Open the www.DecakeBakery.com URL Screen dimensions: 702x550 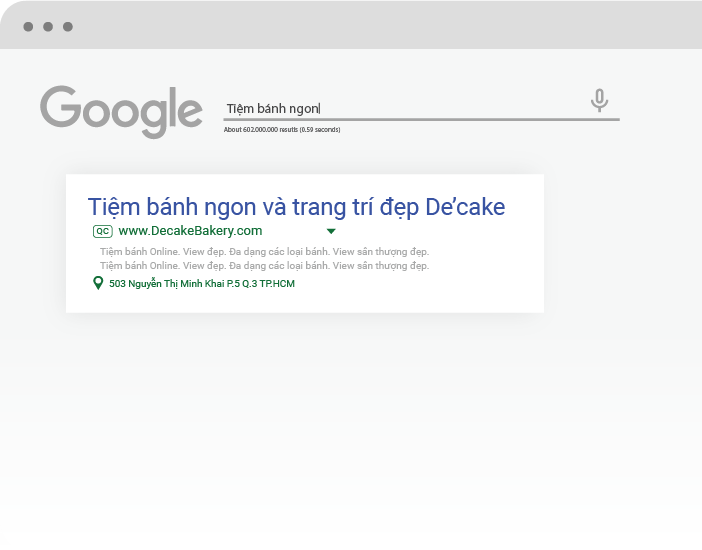pyautogui.click(x=190, y=231)
